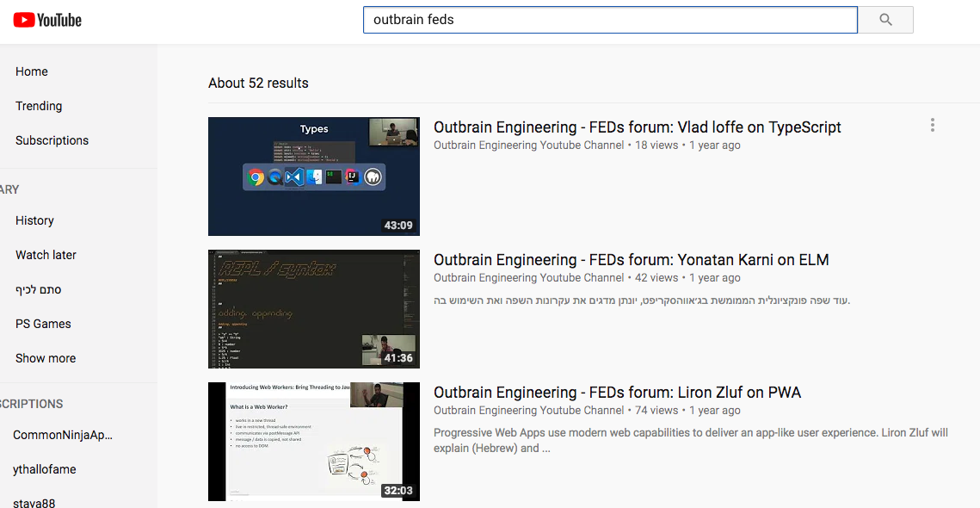Click the YouTube logo

click(x=47, y=20)
